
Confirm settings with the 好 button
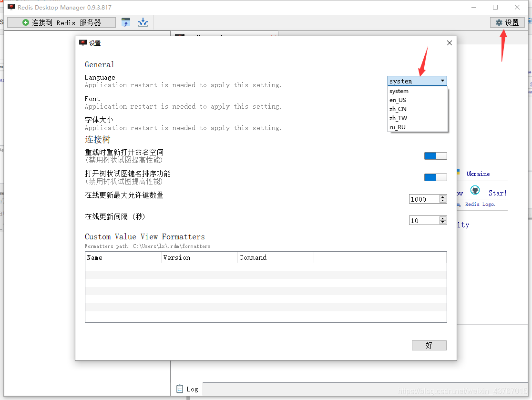coord(429,345)
